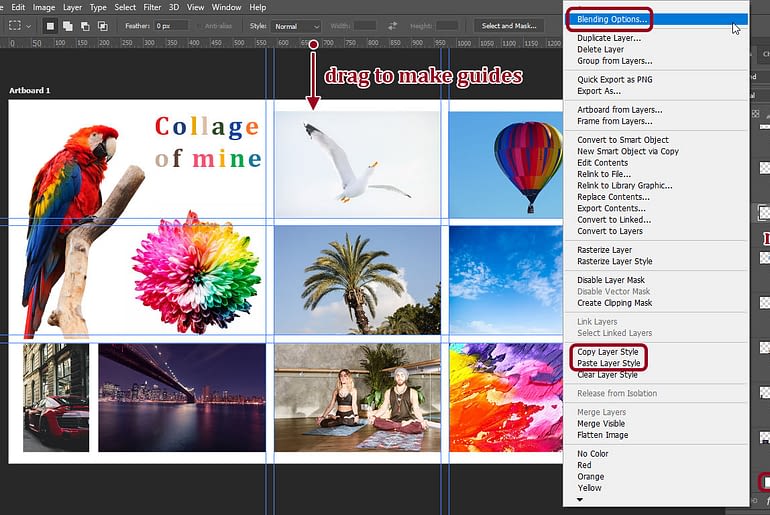The width and height of the screenshot is (770, 515).
Task: Click the yoga couple photo in collage
Action: click(x=357, y=397)
